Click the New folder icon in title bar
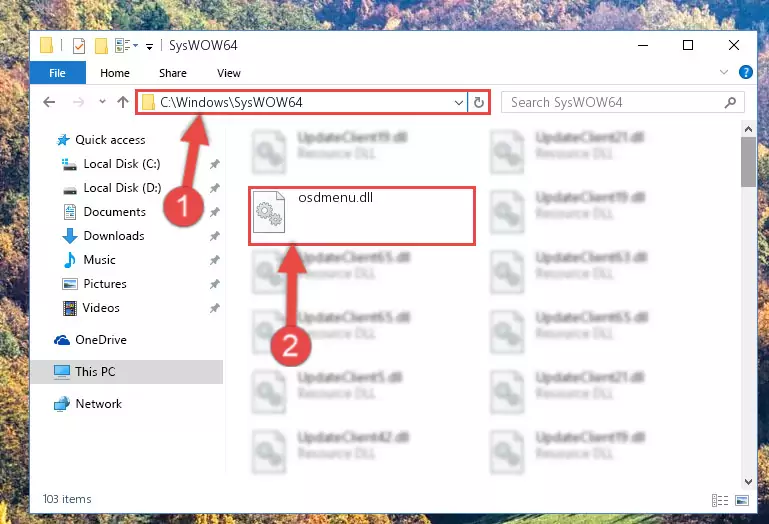This screenshot has width=769, height=524. (101, 46)
